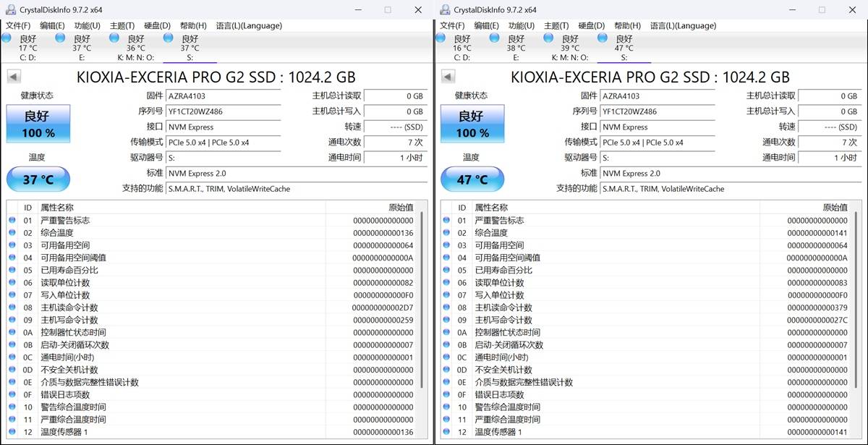Viewport: 868px width, 445px height.
Task: Open the 硬盘(D) menu in right window
Action: click(x=591, y=25)
